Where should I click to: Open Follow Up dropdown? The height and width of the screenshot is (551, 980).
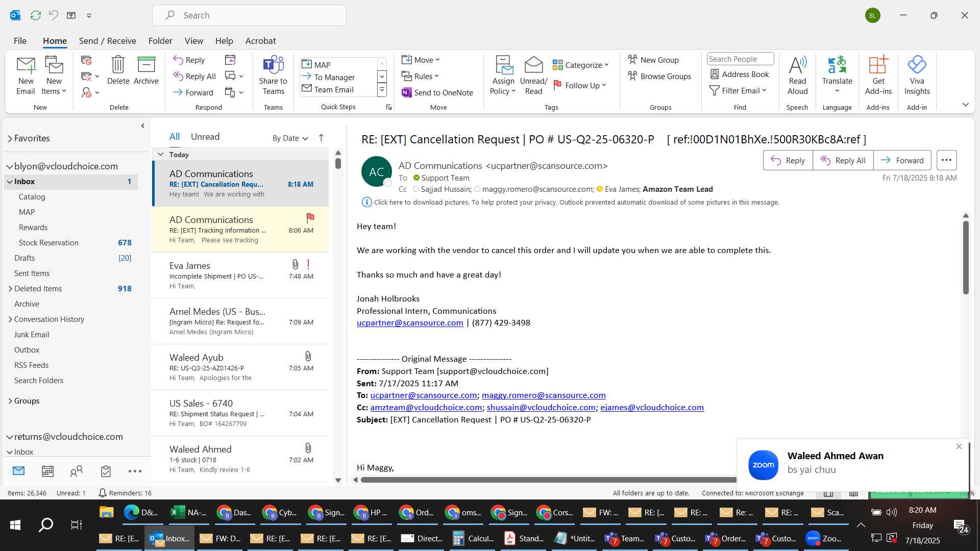(x=579, y=85)
